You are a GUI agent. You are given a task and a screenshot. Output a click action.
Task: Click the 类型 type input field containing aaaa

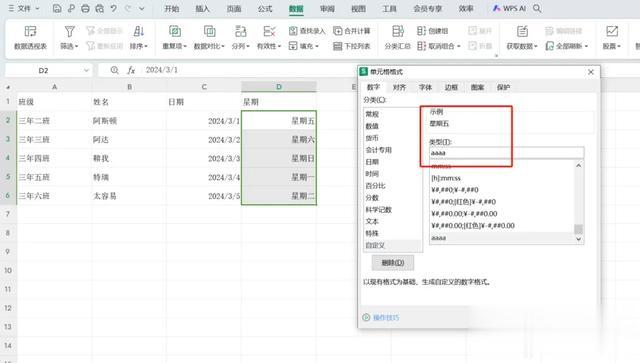click(x=507, y=153)
